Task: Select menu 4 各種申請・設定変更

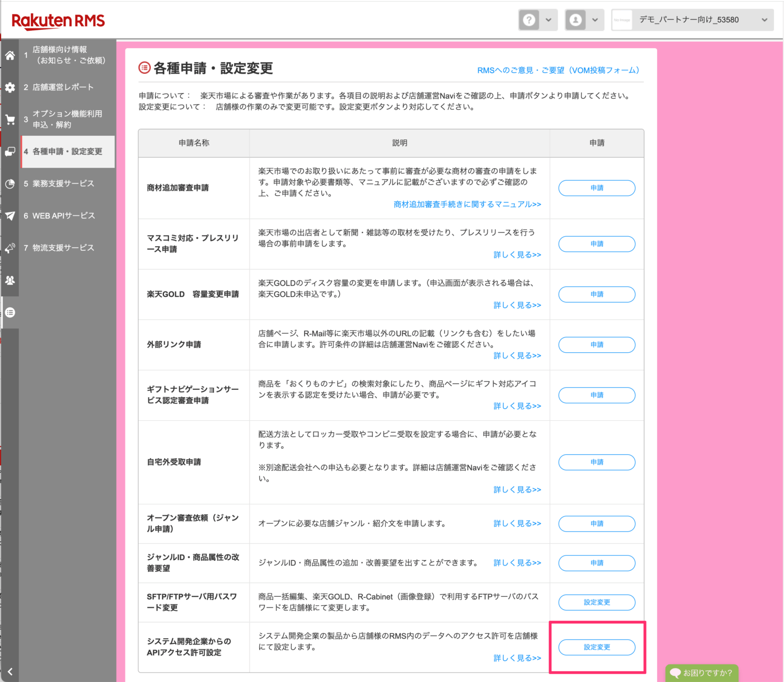Action: click(x=68, y=152)
